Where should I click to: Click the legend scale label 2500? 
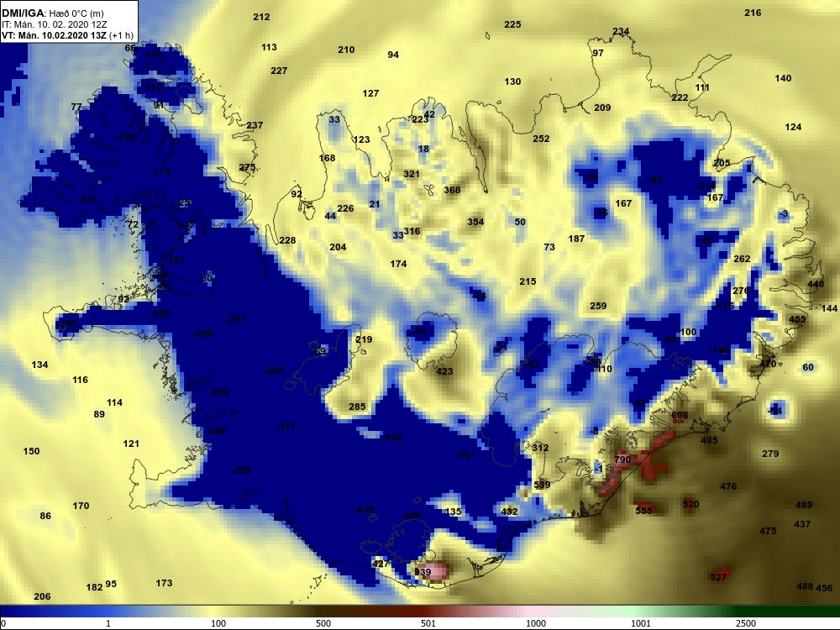pyautogui.click(x=746, y=623)
